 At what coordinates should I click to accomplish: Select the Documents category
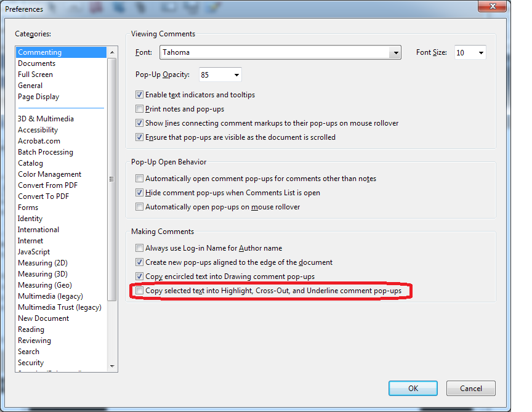(x=36, y=63)
